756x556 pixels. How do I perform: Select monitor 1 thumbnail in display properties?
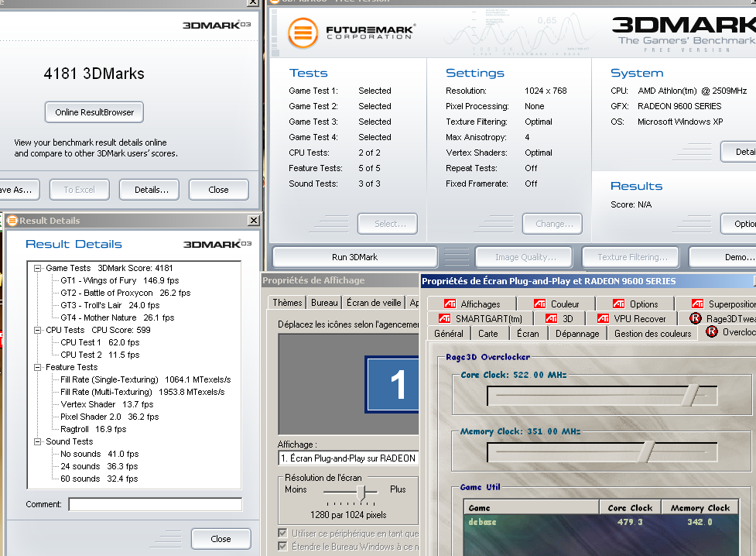click(x=392, y=384)
